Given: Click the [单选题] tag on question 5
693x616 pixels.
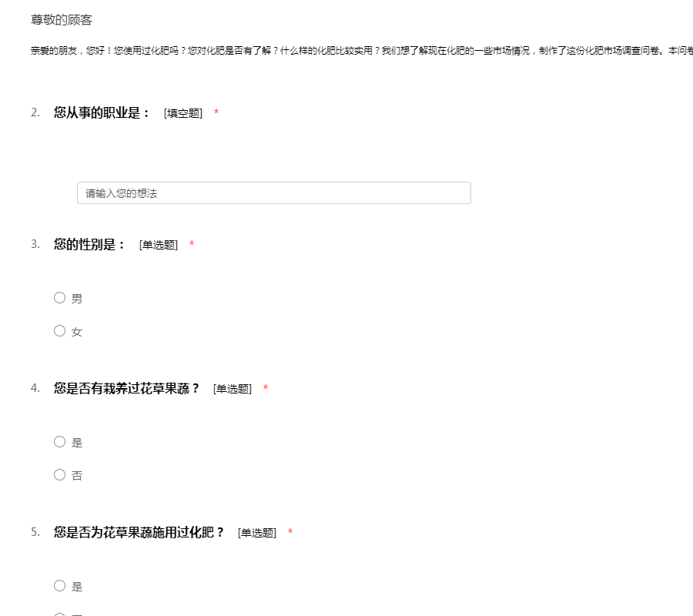Looking at the screenshot, I should click(x=257, y=533).
